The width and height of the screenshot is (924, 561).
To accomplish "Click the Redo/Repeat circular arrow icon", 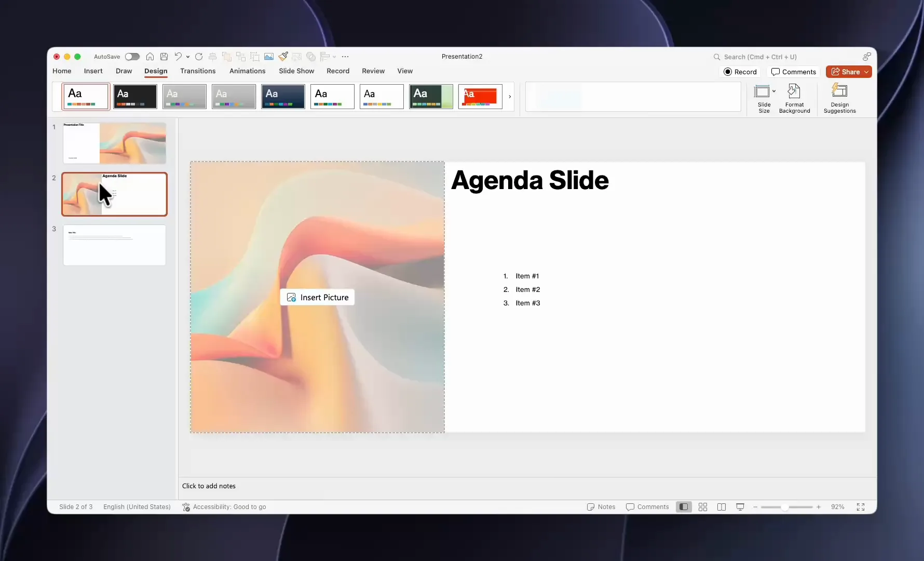I will coord(199,57).
